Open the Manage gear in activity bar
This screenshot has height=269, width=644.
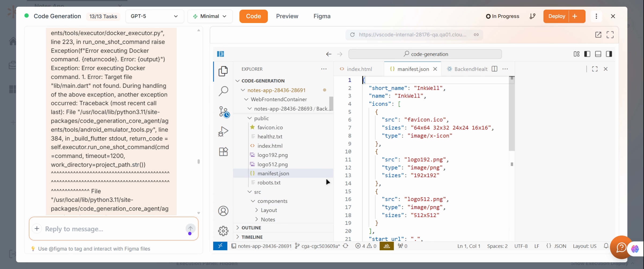pyautogui.click(x=223, y=231)
